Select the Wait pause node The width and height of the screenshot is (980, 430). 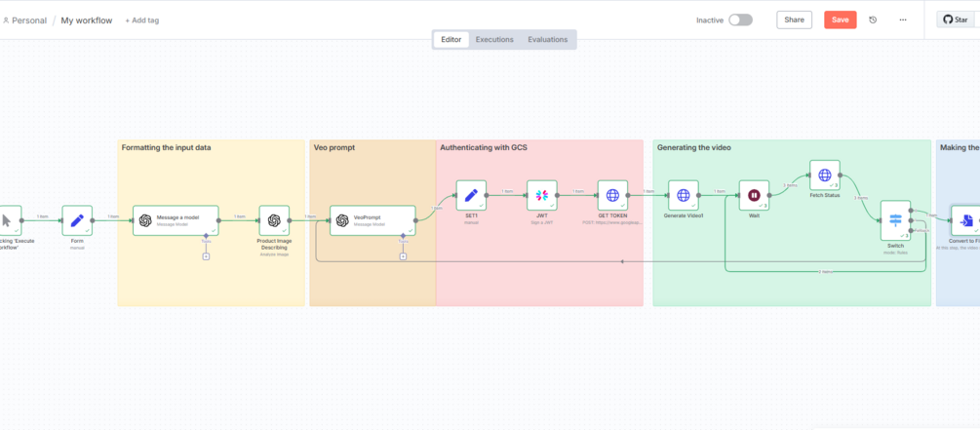754,196
